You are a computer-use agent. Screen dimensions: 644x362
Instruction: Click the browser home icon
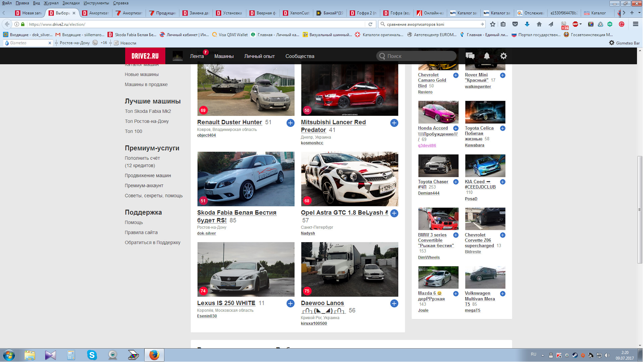point(539,24)
